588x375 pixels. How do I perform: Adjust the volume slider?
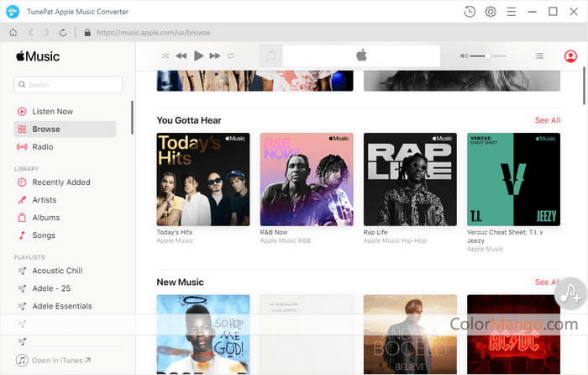click(488, 56)
